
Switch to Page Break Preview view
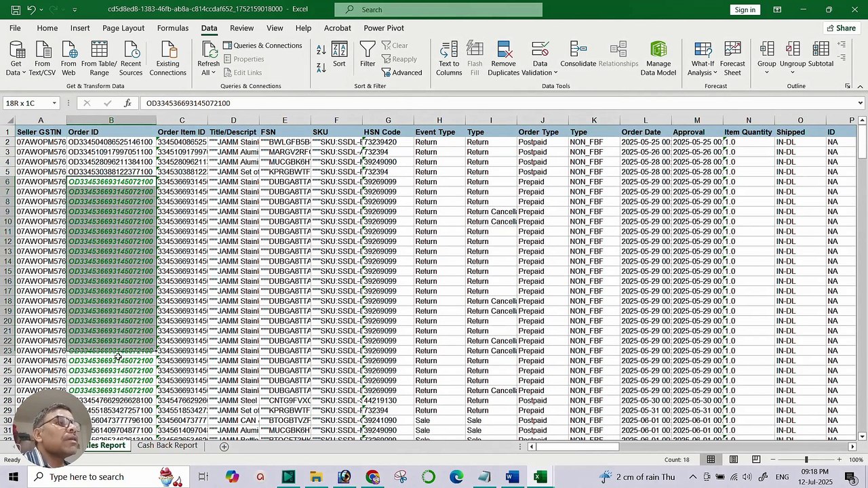756,460
